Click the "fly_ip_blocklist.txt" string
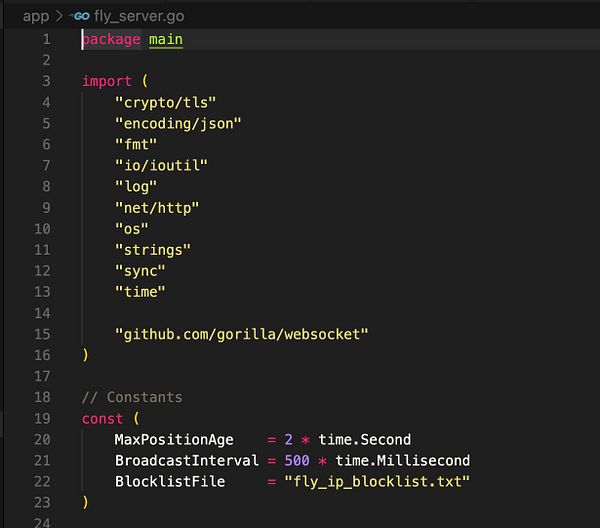This screenshot has width=600, height=528. [377, 482]
